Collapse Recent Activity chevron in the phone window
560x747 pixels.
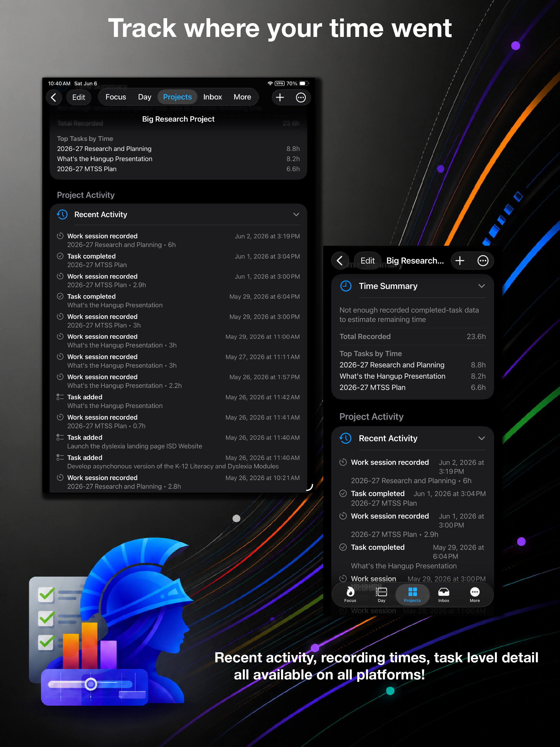[x=481, y=438]
